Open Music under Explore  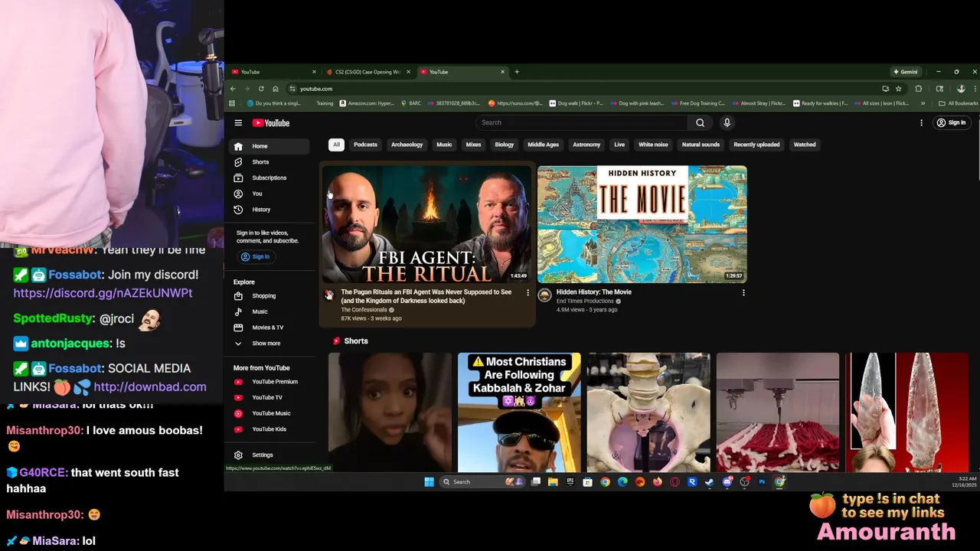coord(269,311)
